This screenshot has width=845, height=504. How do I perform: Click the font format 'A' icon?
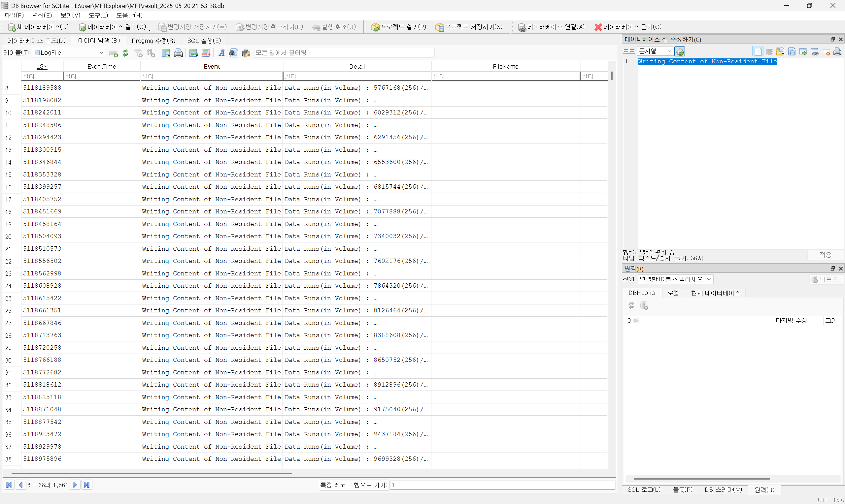[x=221, y=53]
